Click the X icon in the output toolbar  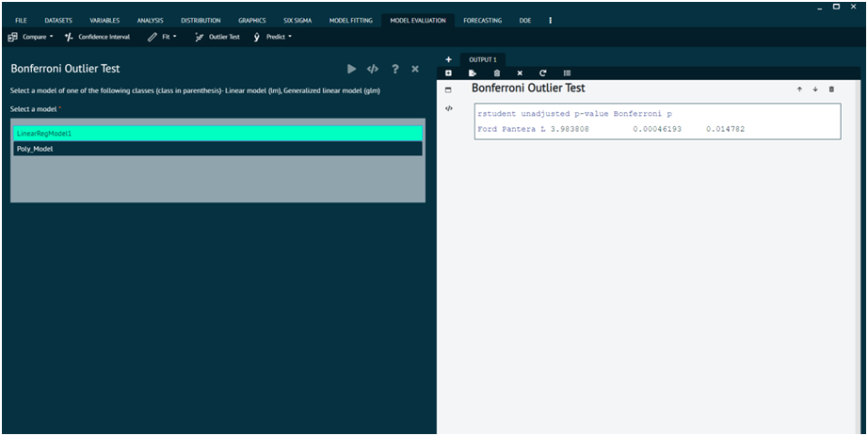pos(520,73)
